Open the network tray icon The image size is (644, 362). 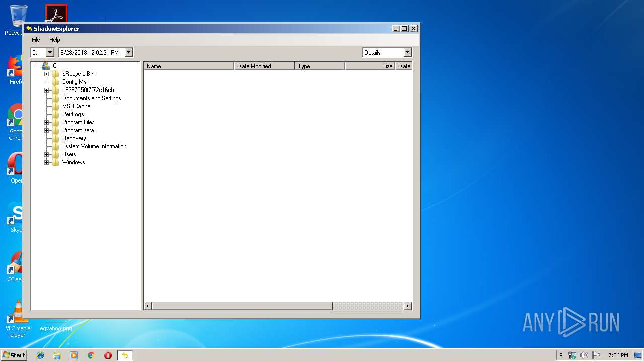coord(572,355)
